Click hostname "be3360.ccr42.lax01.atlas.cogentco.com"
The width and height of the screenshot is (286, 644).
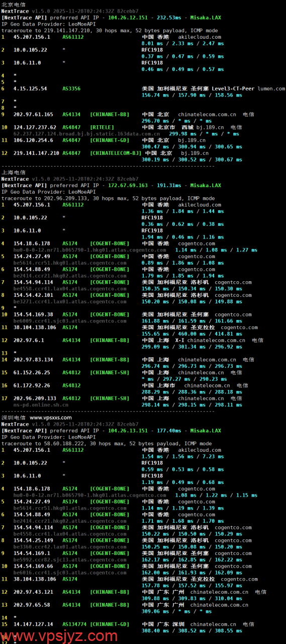(70, 547)
